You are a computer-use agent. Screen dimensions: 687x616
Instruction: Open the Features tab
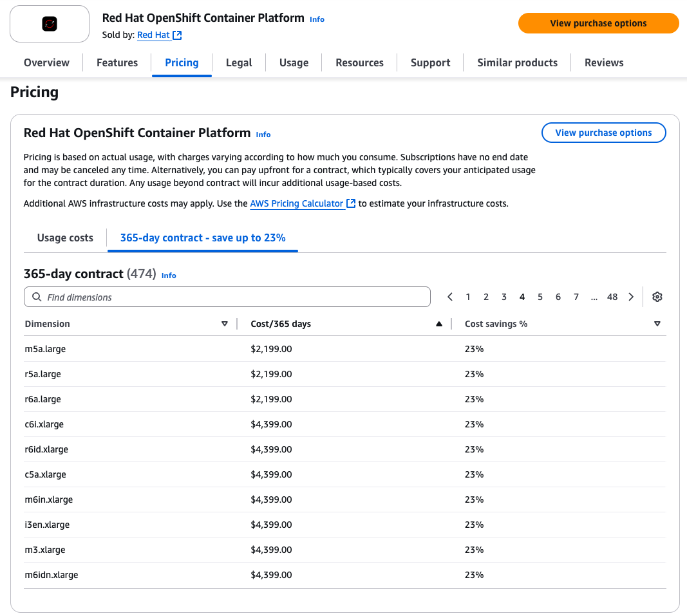point(117,62)
